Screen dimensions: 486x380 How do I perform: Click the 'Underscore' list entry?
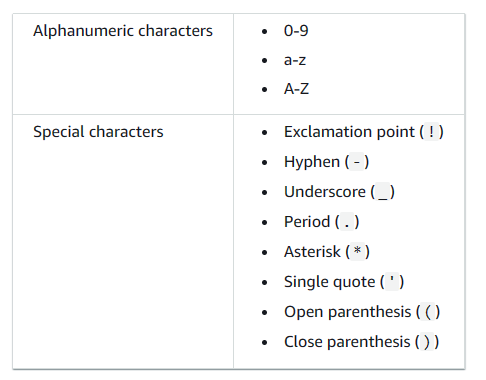(x=339, y=192)
